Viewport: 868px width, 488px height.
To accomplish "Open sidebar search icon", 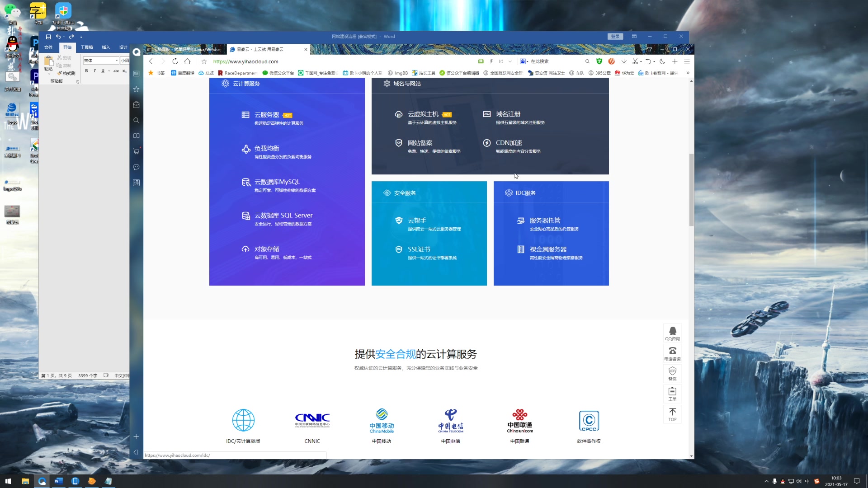I will pyautogui.click(x=136, y=120).
